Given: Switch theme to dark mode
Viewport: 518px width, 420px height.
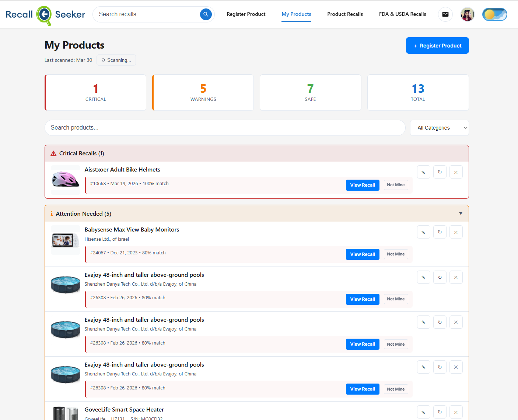Looking at the screenshot, I should [494, 14].
